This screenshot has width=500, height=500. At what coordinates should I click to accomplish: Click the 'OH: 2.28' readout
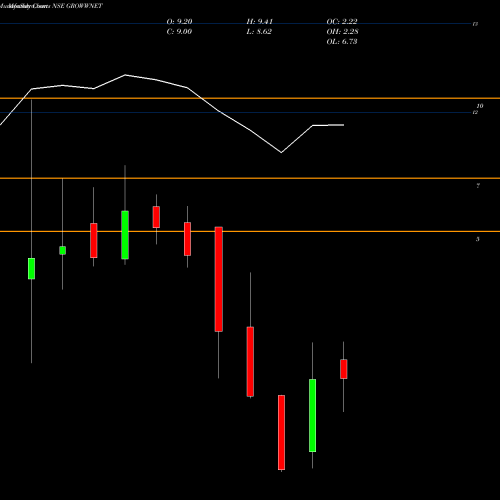pyautogui.click(x=342, y=32)
